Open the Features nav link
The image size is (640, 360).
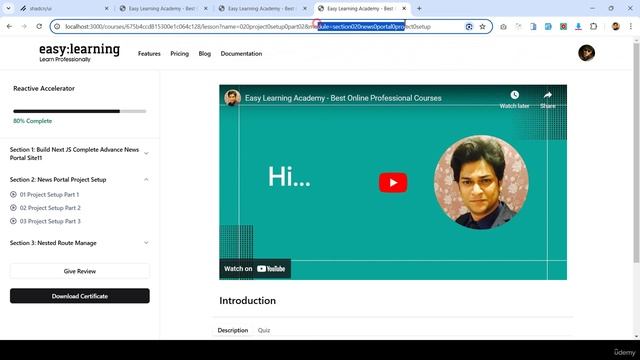[149, 53]
